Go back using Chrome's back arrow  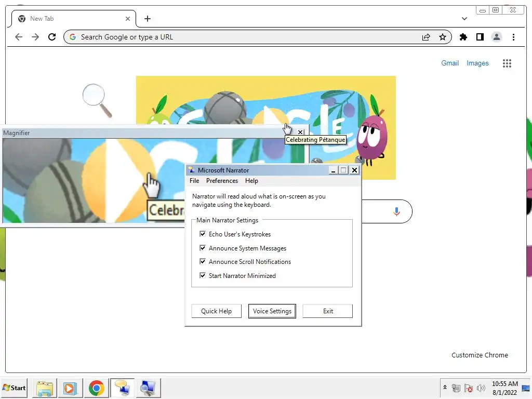(19, 37)
